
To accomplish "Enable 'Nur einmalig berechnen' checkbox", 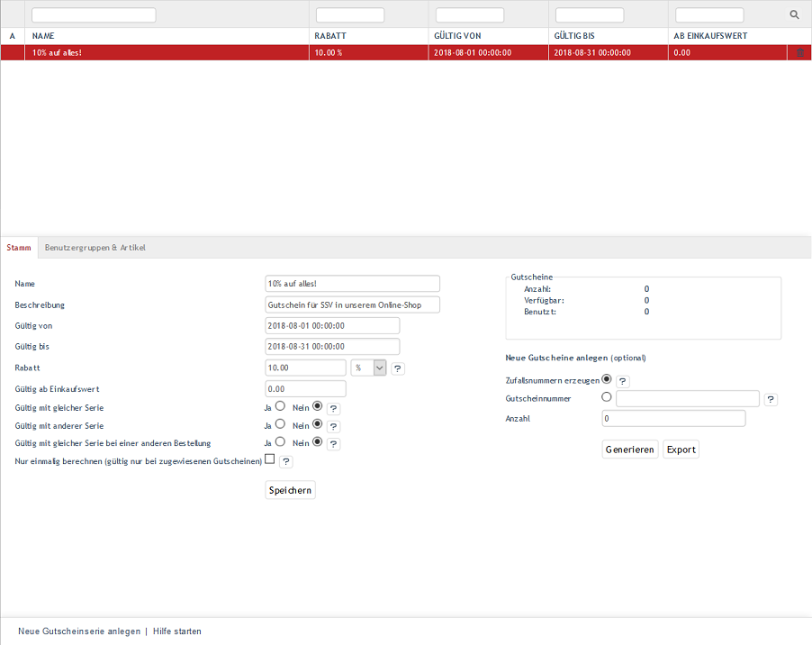I will coord(269,459).
